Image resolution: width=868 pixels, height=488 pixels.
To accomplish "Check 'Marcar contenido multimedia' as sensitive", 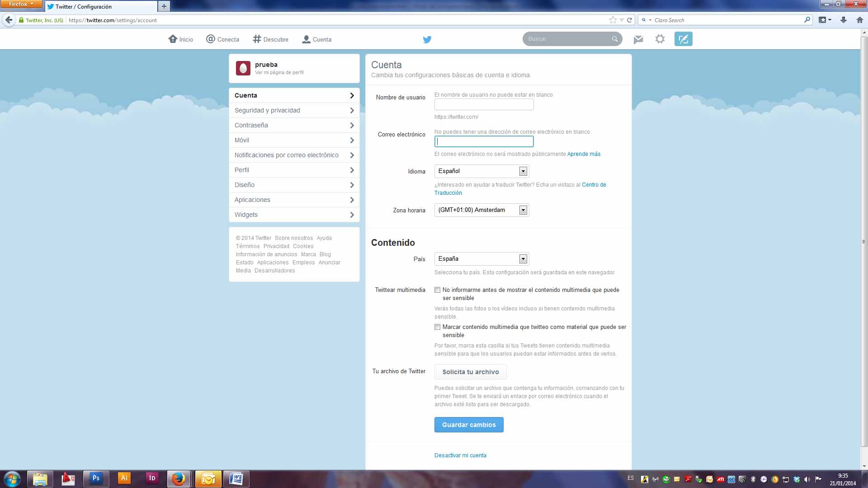I will (x=437, y=327).
